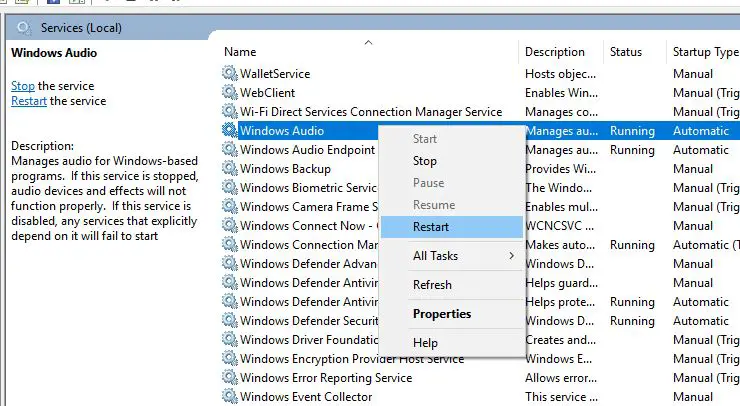
Task: Click the Windows Event Collector gear icon
Action: [229, 396]
